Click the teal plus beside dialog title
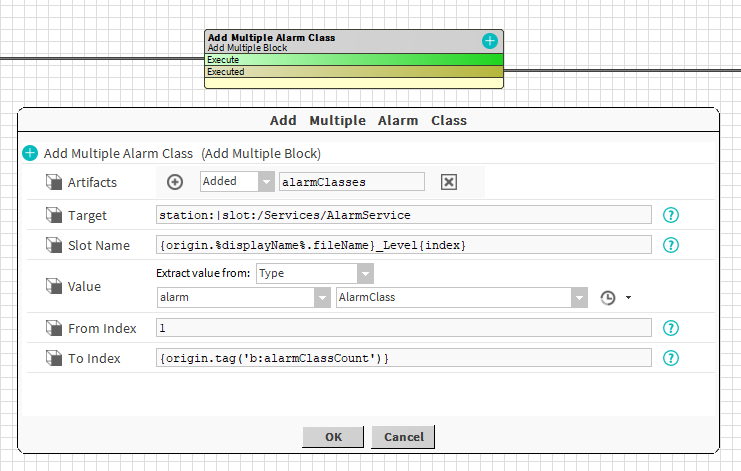The image size is (741, 471). (x=30, y=153)
